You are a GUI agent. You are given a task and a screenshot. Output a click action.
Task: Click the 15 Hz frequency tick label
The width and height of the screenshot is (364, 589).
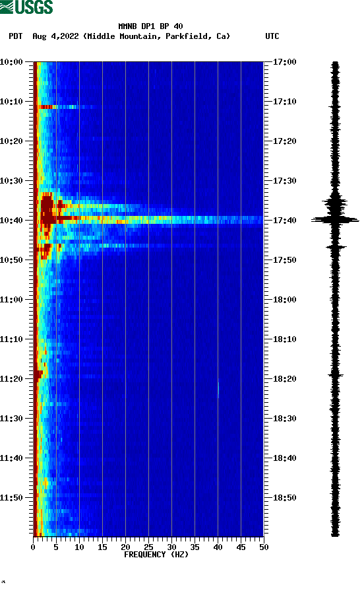tap(102, 547)
